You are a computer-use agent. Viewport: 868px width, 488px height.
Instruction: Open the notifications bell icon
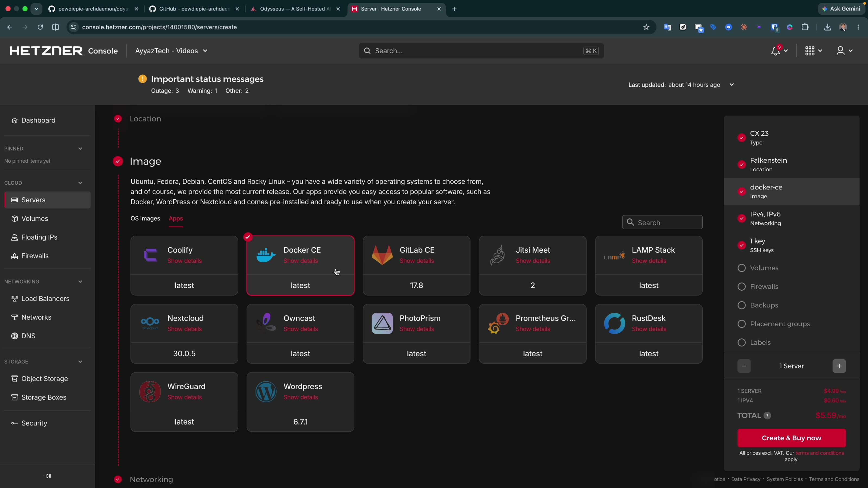tap(776, 51)
